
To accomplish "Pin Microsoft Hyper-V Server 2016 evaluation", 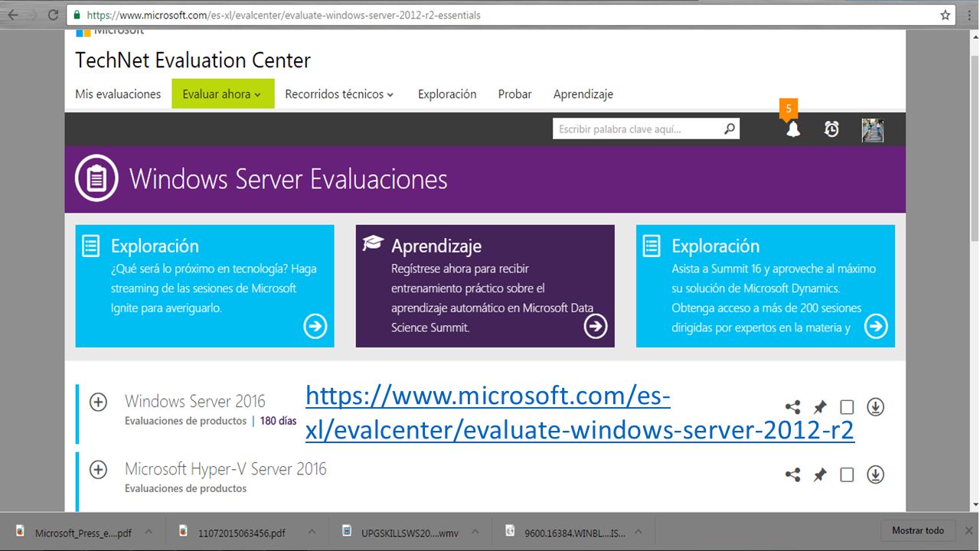I will [x=820, y=474].
